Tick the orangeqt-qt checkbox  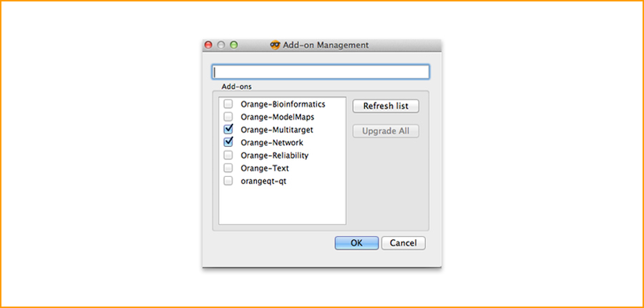(228, 181)
